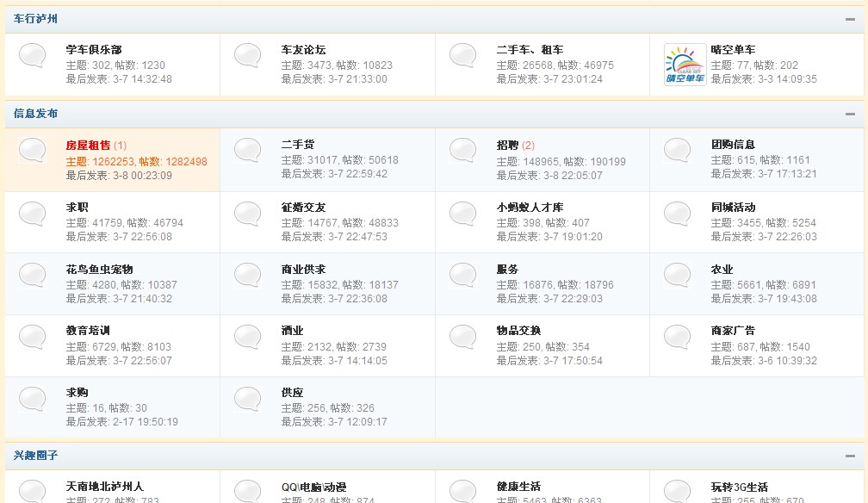Click the 教育培训 forum bubble icon
The width and height of the screenshot is (868, 503).
click(32, 337)
